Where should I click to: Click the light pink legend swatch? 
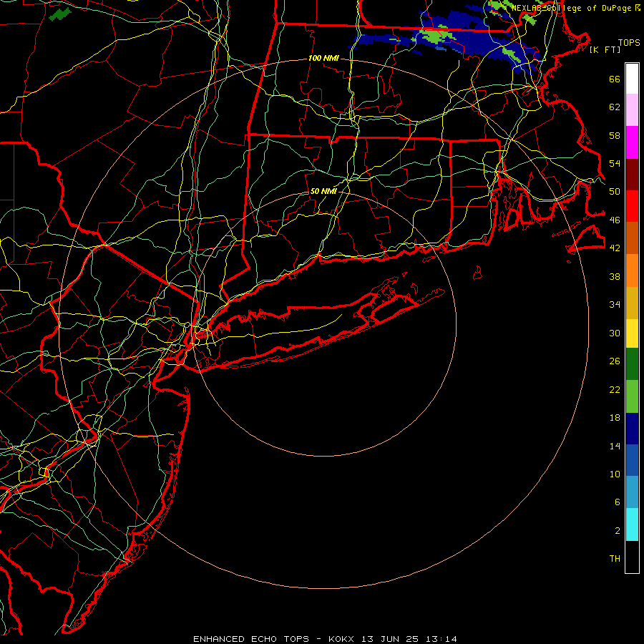pos(632,110)
